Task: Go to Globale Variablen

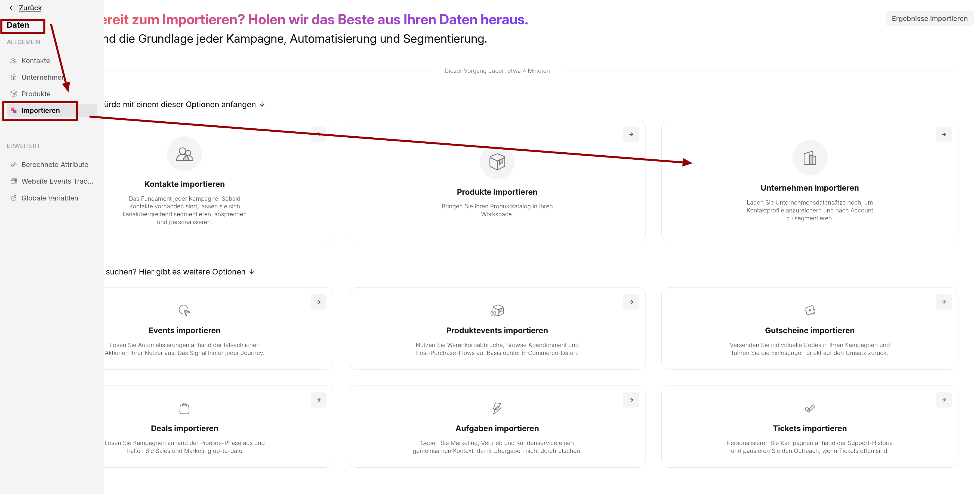Action: tap(50, 198)
